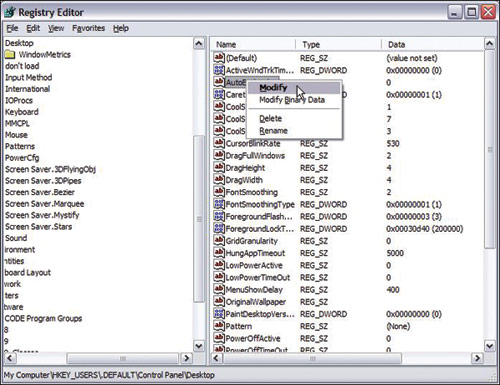500x385 pixels.
Task: Click the ForegroundFlash DWORD icon
Action: tap(219, 216)
